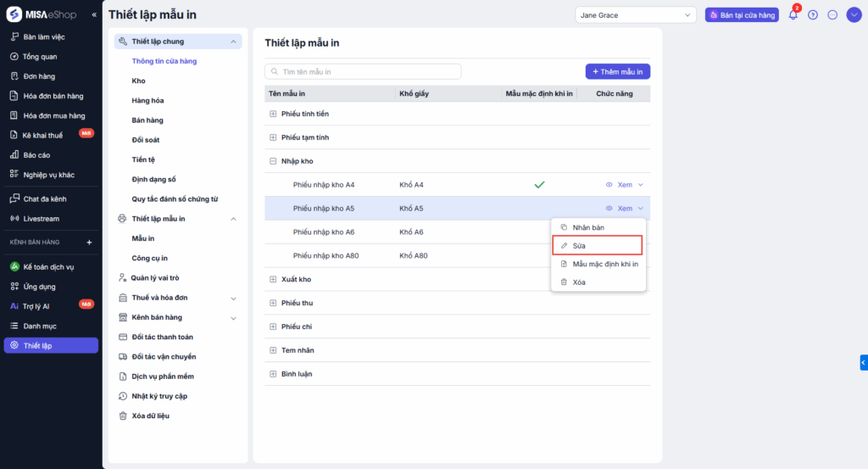This screenshot has height=469, width=868.
Task: Click the Thêm mẫu in button
Action: 617,72
